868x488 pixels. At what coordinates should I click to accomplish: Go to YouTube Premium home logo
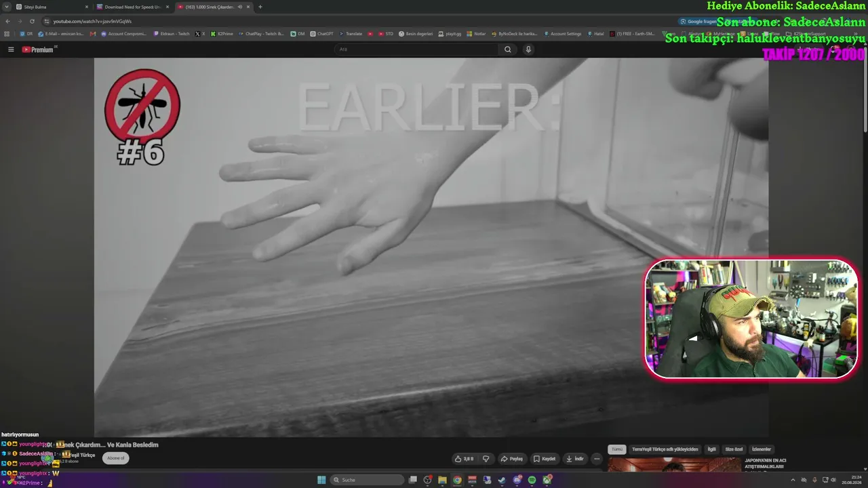pos(39,49)
